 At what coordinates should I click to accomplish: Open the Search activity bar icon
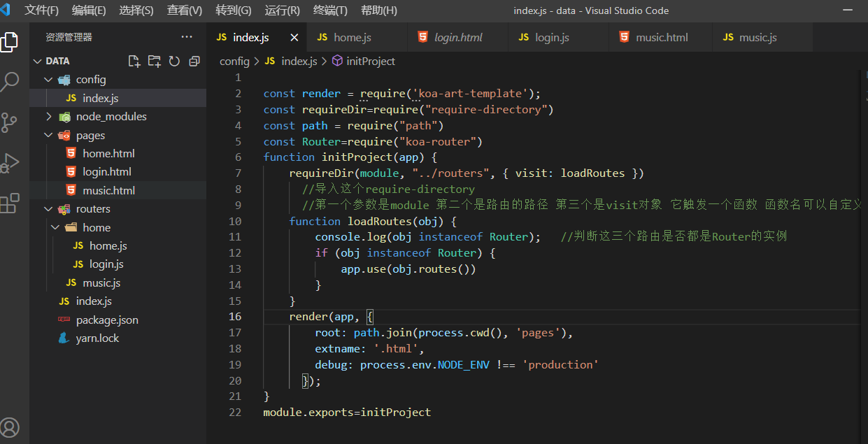click(9, 82)
